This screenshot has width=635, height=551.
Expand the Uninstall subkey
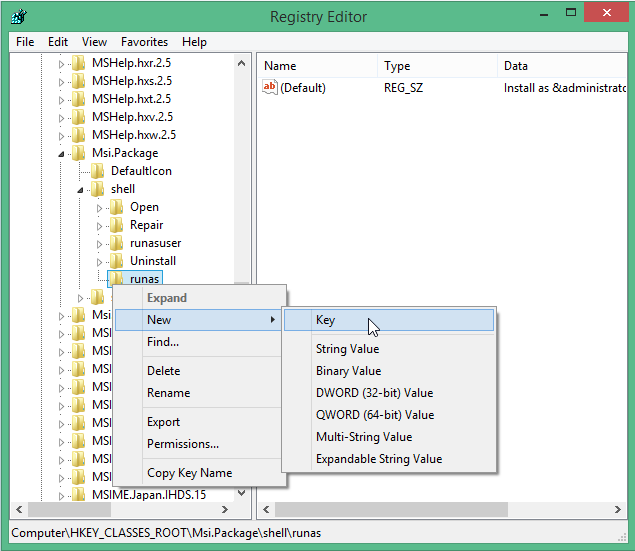99,262
